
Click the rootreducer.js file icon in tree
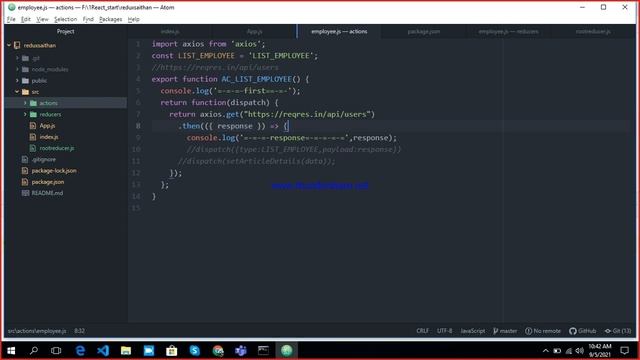[33, 148]
